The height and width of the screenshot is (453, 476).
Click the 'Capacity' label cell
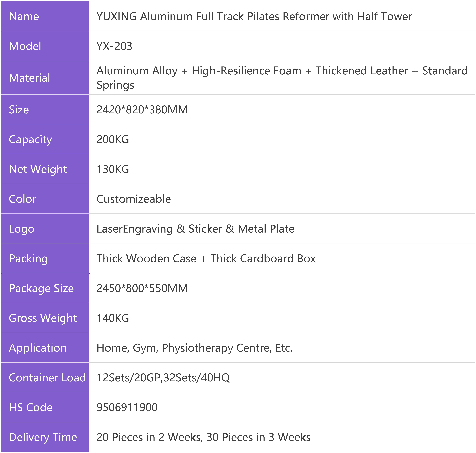click(45, 139)
